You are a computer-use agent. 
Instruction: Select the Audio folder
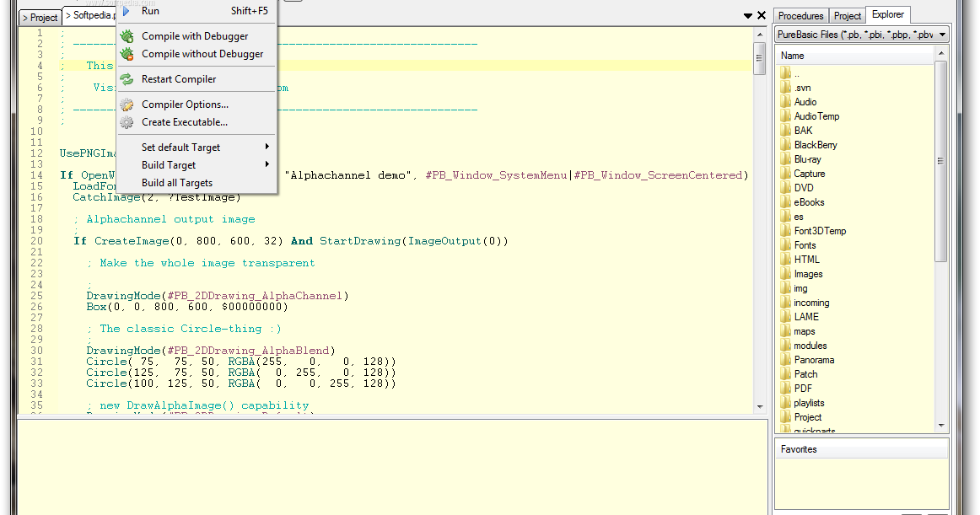805,102
